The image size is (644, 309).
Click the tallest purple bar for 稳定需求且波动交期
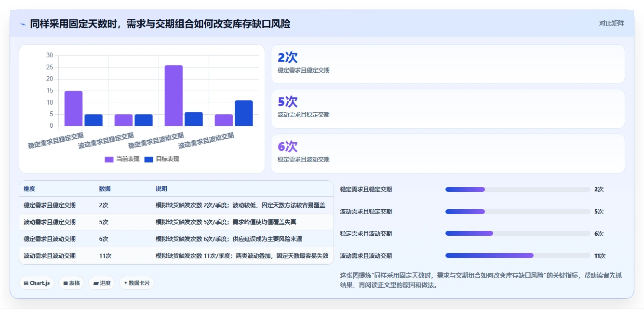174,95
